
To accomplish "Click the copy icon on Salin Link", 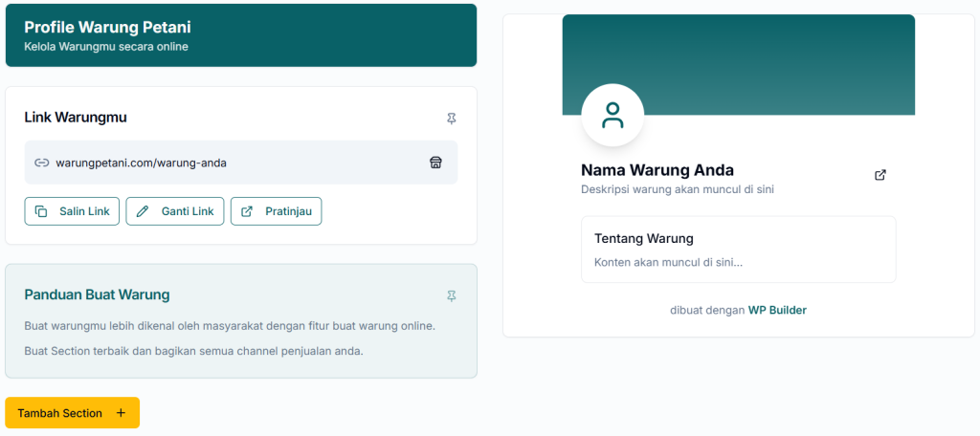I will 41,211.
